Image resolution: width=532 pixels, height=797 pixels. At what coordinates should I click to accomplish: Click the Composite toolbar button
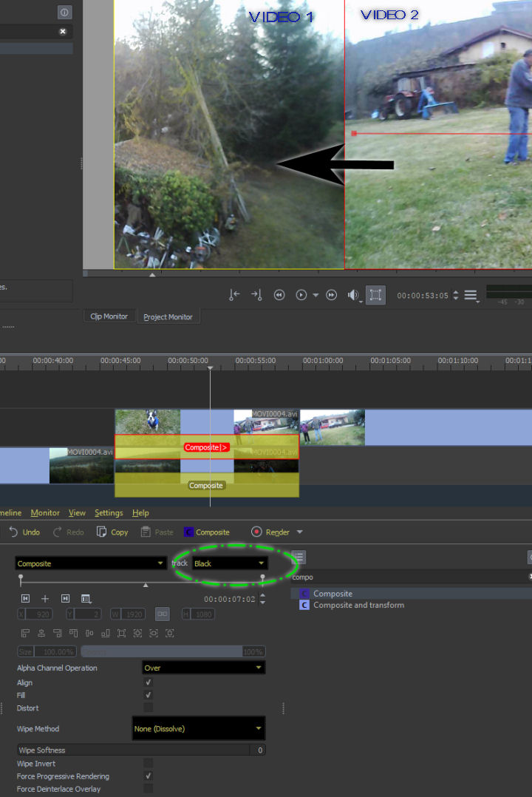click(x=207, y=532)
